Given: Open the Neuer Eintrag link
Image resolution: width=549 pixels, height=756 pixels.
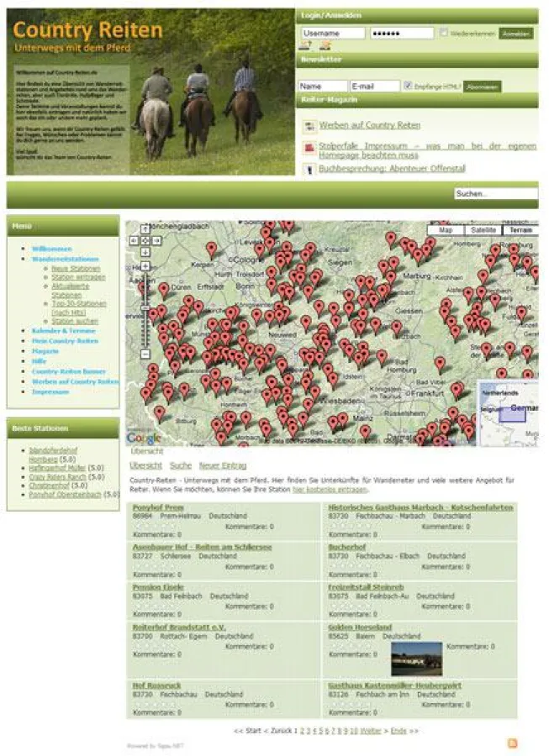Looking at the screenshot, I should 223,465.
